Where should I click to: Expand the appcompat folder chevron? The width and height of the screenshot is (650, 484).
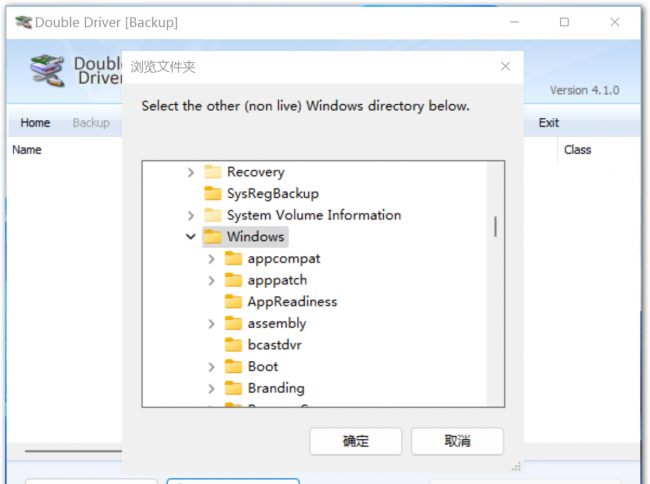[x=211, y=259]
